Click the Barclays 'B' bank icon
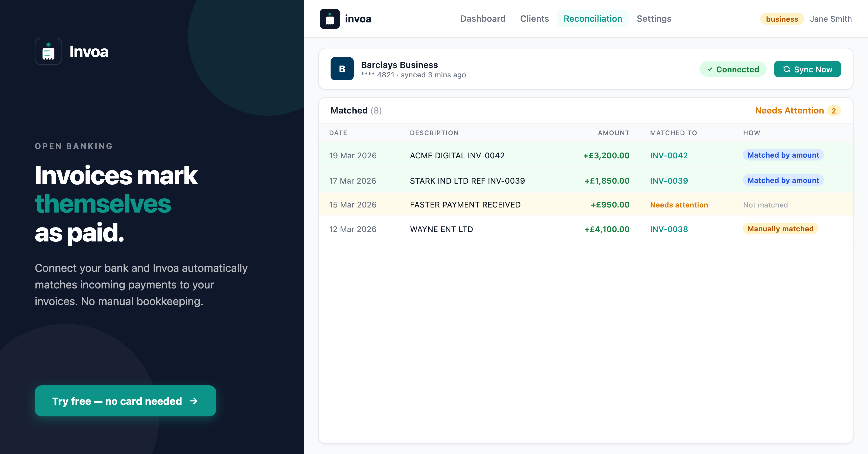The width and height of the screenshot is (868, 454). tap(342, 69)
